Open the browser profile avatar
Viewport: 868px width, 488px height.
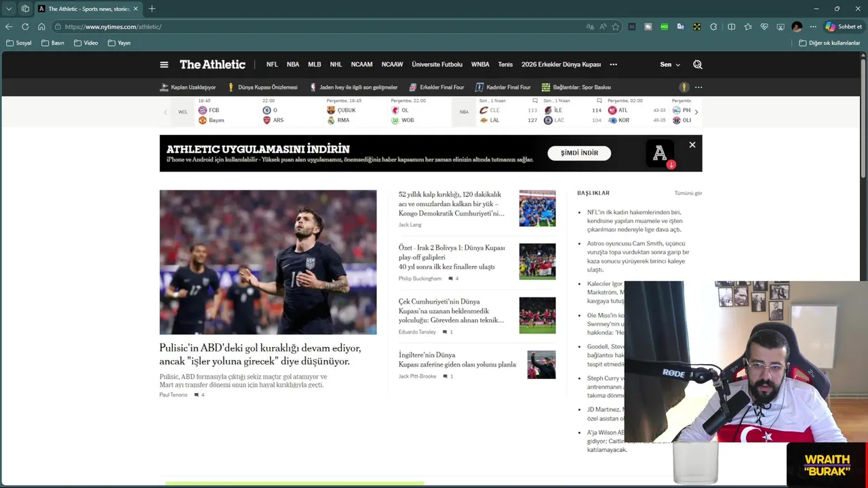tap(797, 26)
